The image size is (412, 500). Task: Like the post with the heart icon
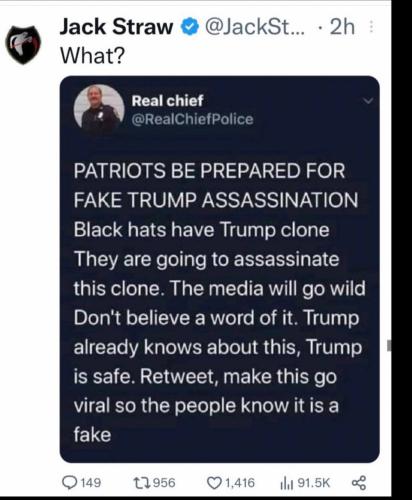click(x=215, y=483)
